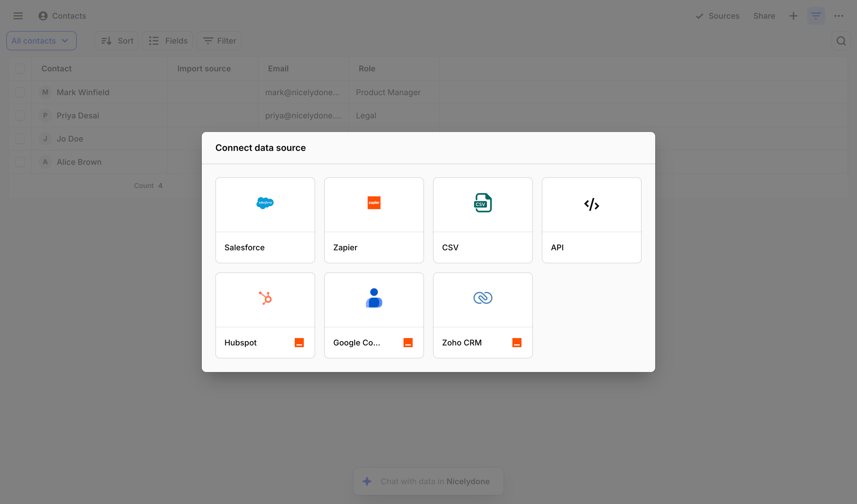Screen dimensions: 857x504
Task: Click the Salesforce cloud logo
Action: pyautogui.click(x=265, y=203)
